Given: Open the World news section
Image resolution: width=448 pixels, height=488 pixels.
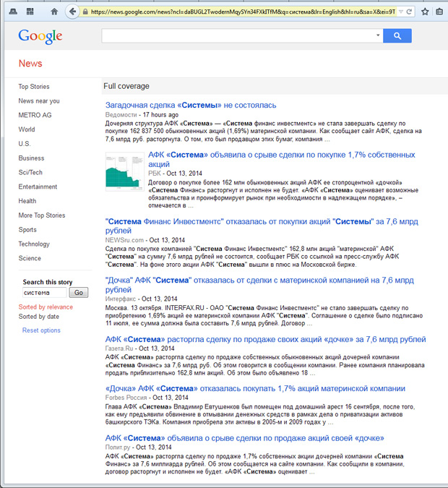Looking at the screenshot, I should pos(27,129).
